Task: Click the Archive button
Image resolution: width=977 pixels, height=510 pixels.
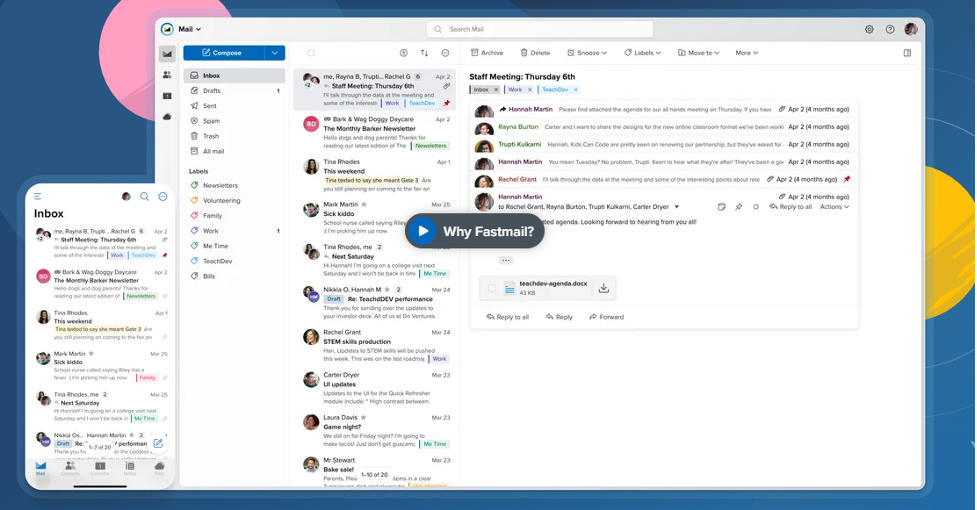Action: 487,53
